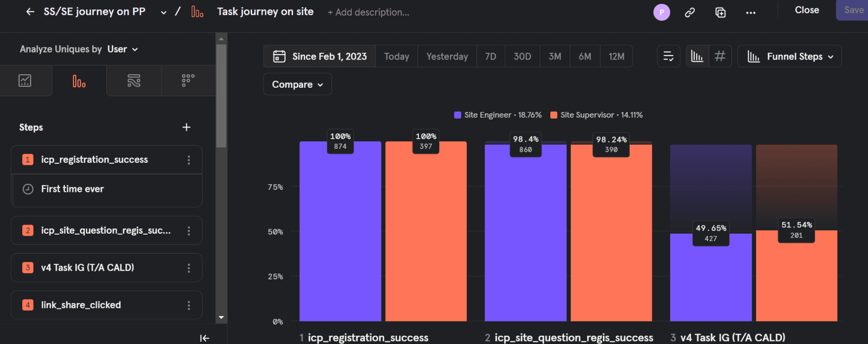The image size is (868, 344).
Task: Click the back arrow next to SS/SE journey
Action: [30, 12]
